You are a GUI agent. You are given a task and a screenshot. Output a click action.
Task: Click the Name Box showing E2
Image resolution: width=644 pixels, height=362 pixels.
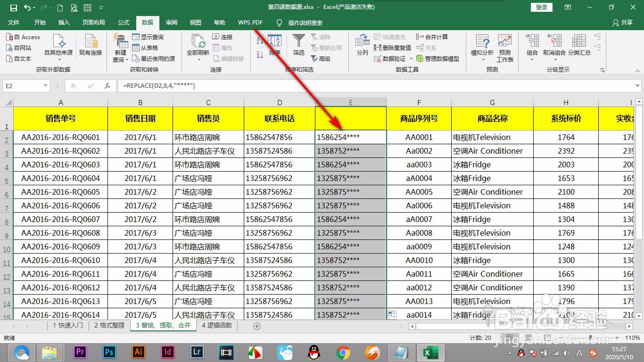[x=23, y=86]
